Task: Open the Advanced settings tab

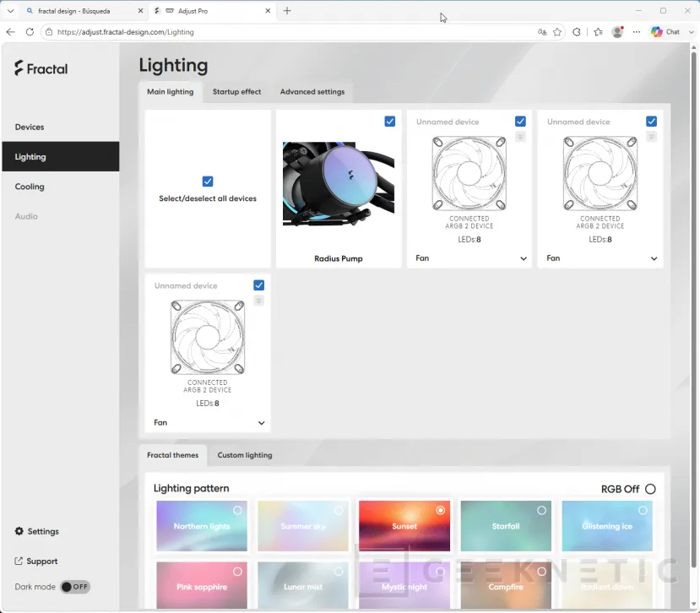Action: pos(312,92)
